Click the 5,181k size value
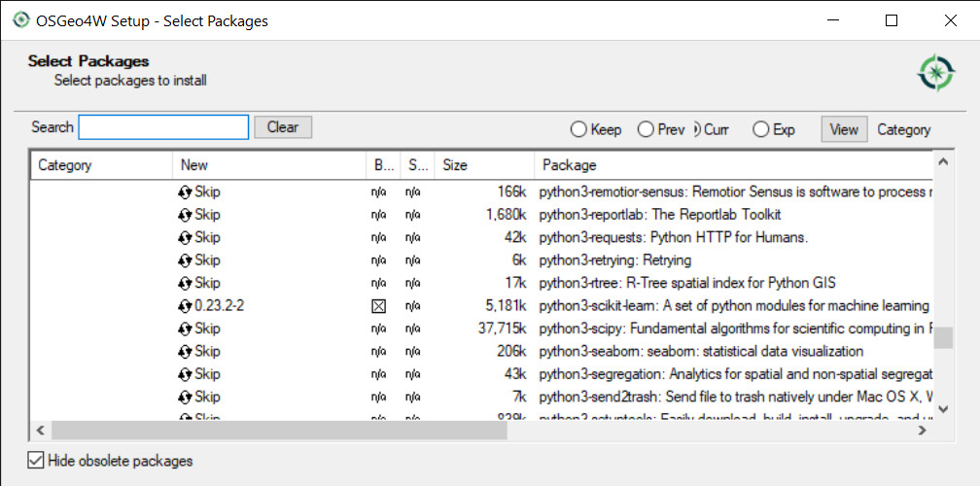This screenshot has width=980, height=486. coord(507,306)
